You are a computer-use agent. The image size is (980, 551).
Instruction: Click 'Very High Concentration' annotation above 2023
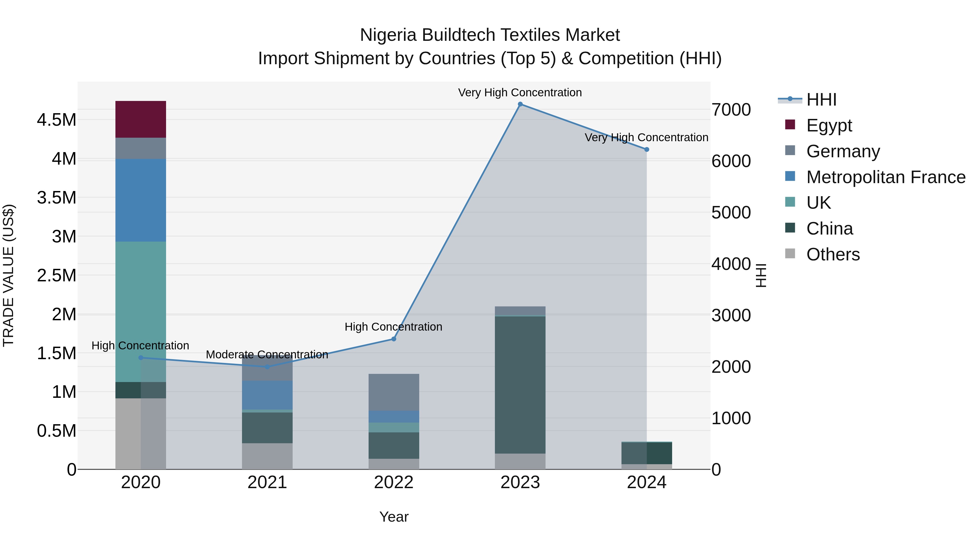(520, 93)
